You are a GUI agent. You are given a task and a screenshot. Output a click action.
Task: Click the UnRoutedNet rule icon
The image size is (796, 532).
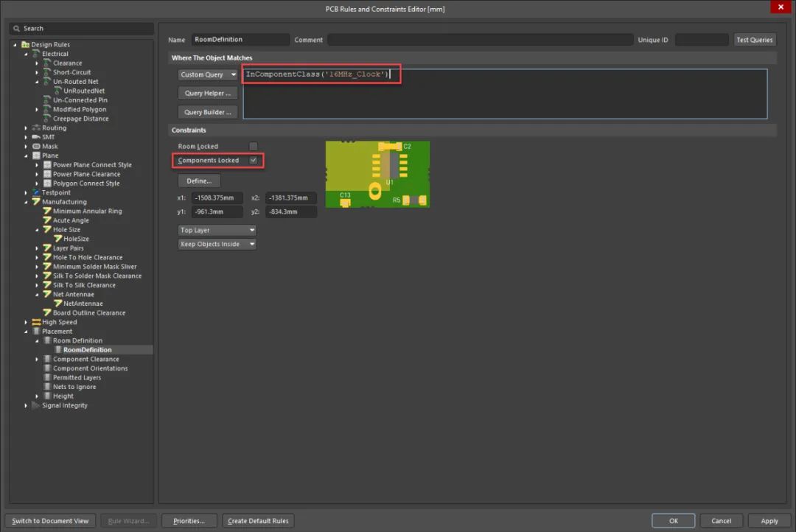[58, 91]
